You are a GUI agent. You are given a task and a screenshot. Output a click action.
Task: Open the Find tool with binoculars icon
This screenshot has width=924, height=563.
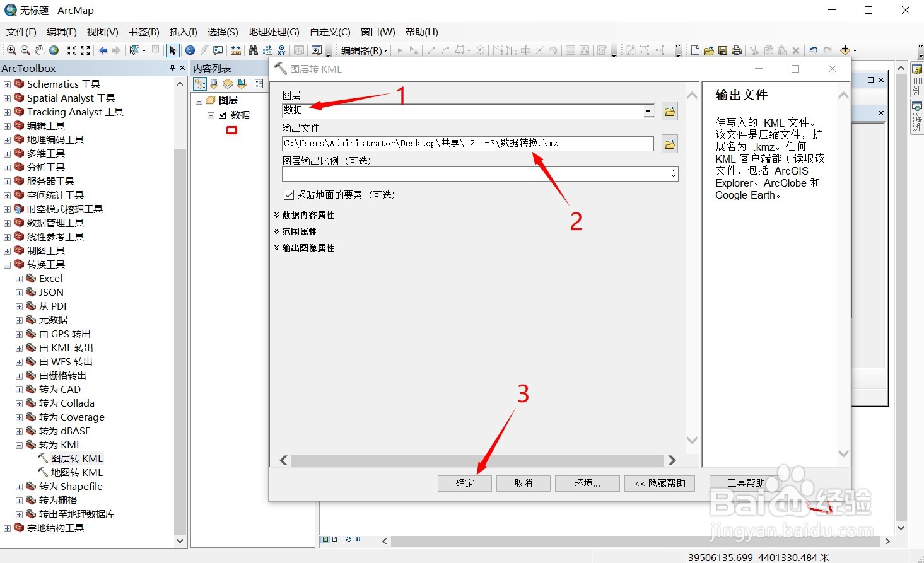pyautogui.click(x=253, y=50)
